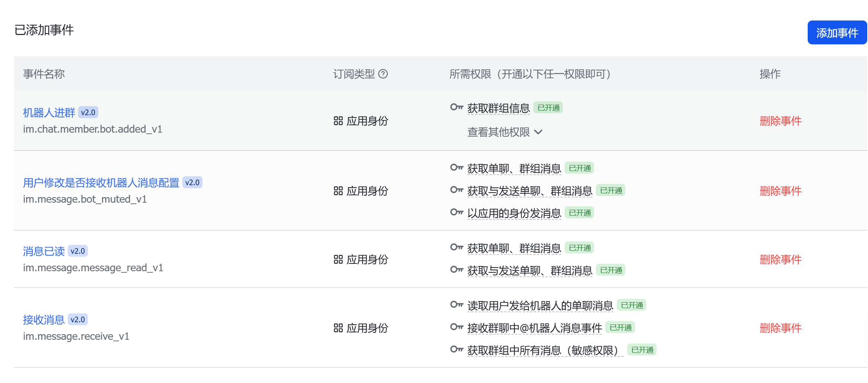Click the 事件名称 column header
The height and width of the screenshot is (383, 868).
tap(44, 74)
